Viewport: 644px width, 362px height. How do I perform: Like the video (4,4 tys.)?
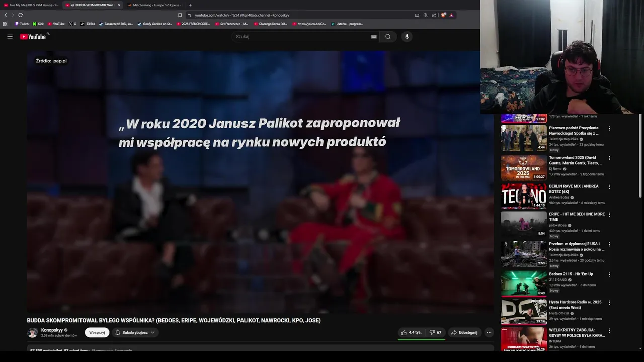pos(411,332)
